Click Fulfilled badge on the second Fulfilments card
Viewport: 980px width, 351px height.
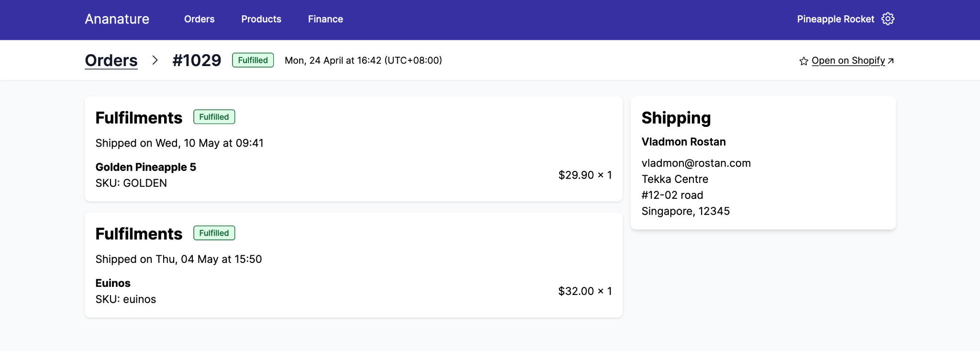coord(214,233)
